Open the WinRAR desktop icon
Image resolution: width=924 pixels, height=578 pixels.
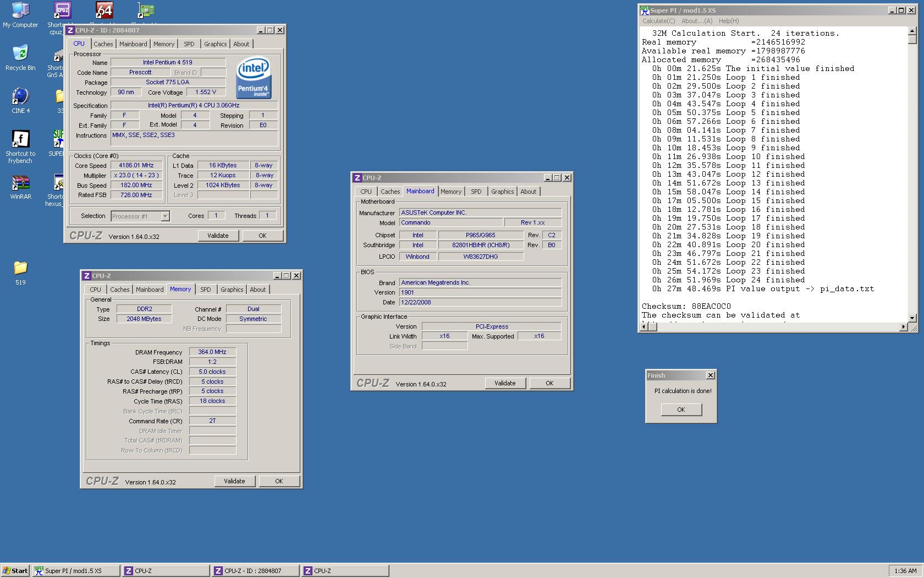pyautogui.click(x=20, y=187)
